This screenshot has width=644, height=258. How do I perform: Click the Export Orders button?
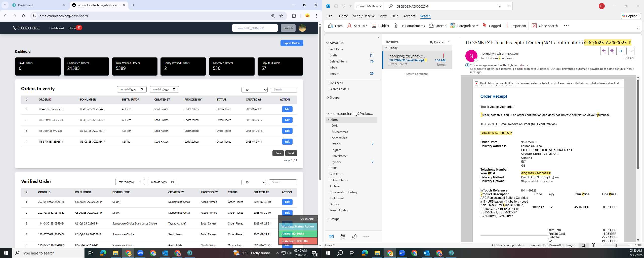(x=292, y=43)
